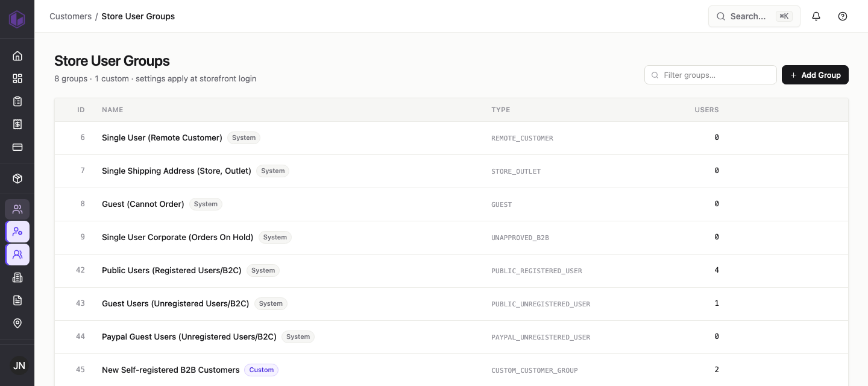Click the USERS column header
Image resolution: width=868 pixels, height=386 pixels.
click(706, 110)
